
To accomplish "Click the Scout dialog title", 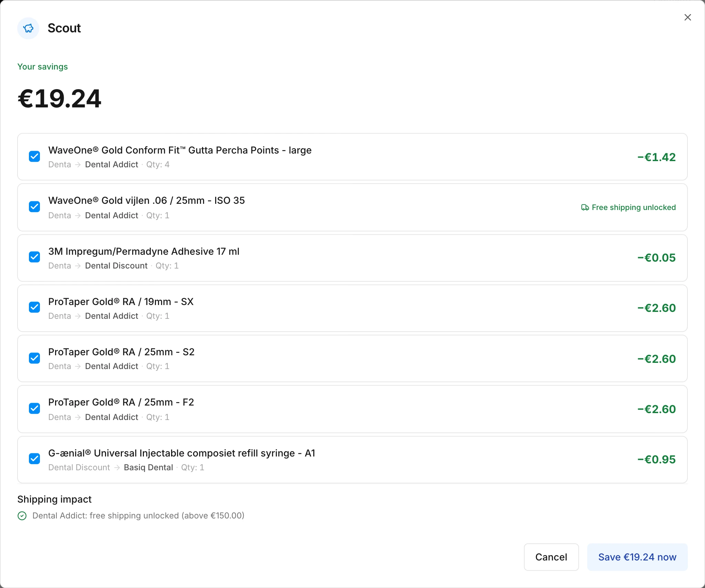I will (64, 28).
